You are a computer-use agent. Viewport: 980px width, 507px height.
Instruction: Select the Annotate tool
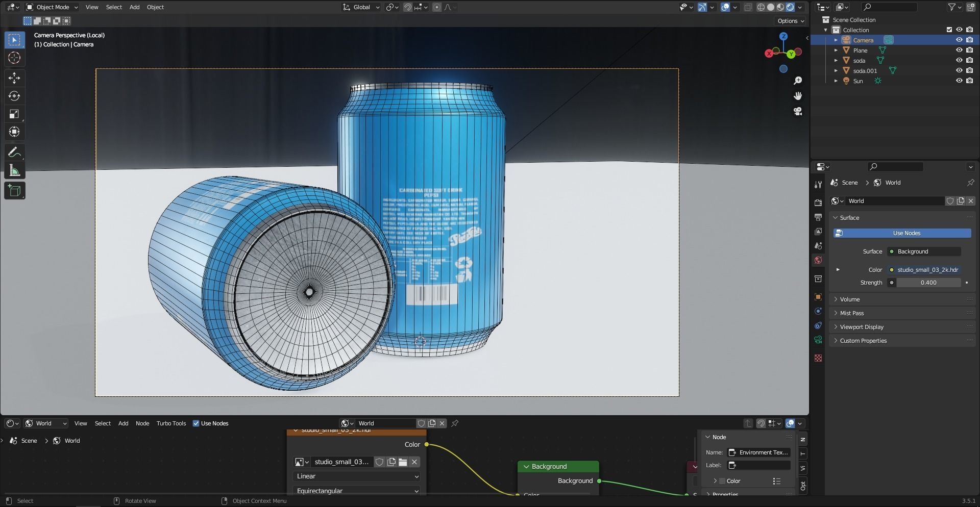(x=14, y=152)
